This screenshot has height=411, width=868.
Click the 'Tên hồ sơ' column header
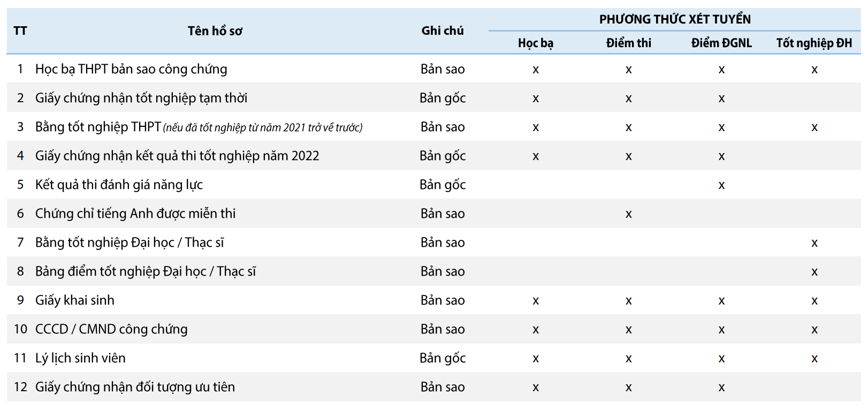pos(215,31)
